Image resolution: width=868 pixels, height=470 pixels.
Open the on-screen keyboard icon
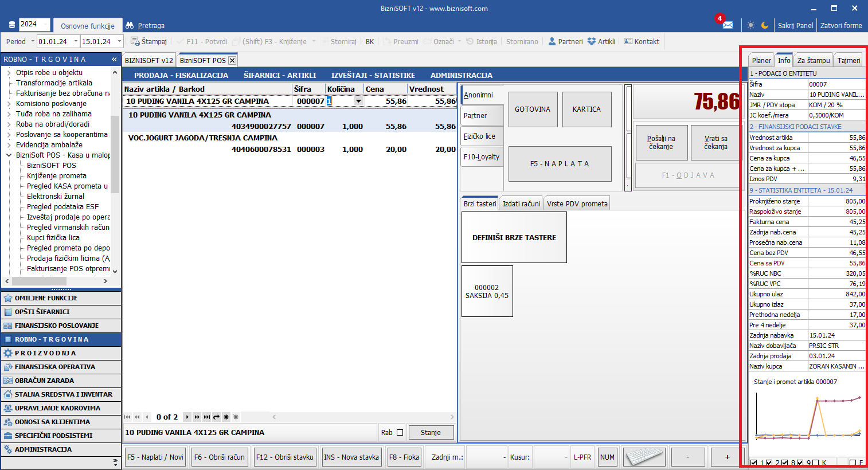point(644,457)
